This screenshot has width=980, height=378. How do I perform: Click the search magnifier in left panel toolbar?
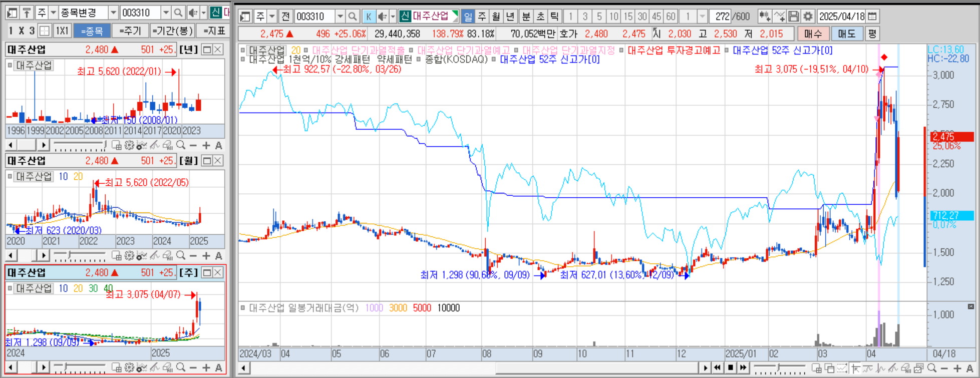pos(178,13)
